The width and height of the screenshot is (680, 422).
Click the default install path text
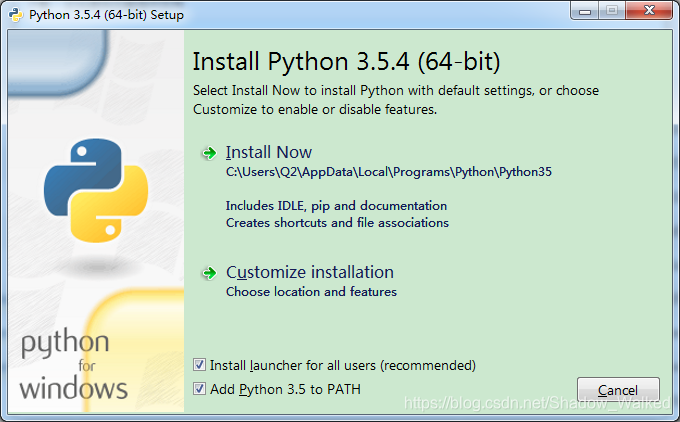click(x=389, y=172)
